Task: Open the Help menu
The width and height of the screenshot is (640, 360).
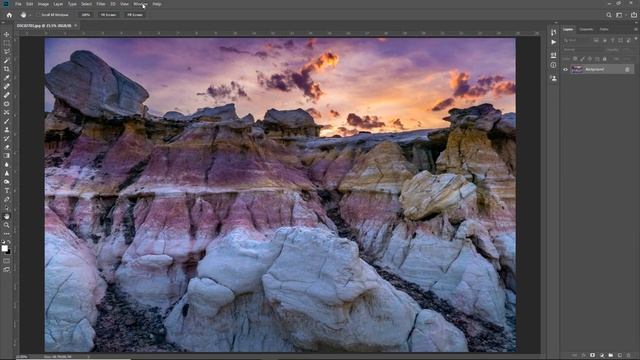Action: pos(157,4)
